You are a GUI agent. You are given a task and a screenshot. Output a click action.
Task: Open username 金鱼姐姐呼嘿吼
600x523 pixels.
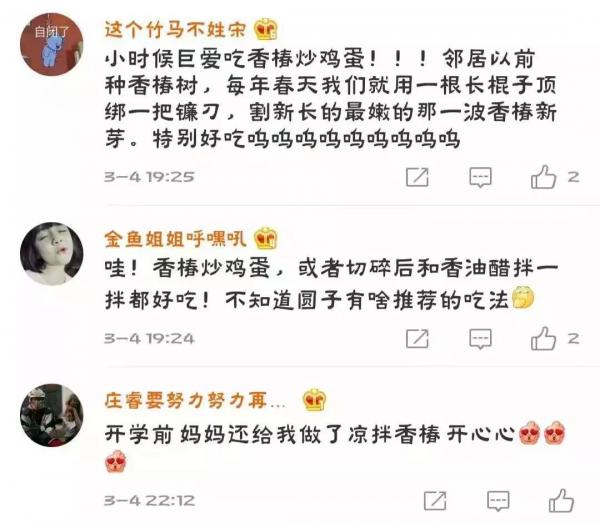(x=175, y=239)
